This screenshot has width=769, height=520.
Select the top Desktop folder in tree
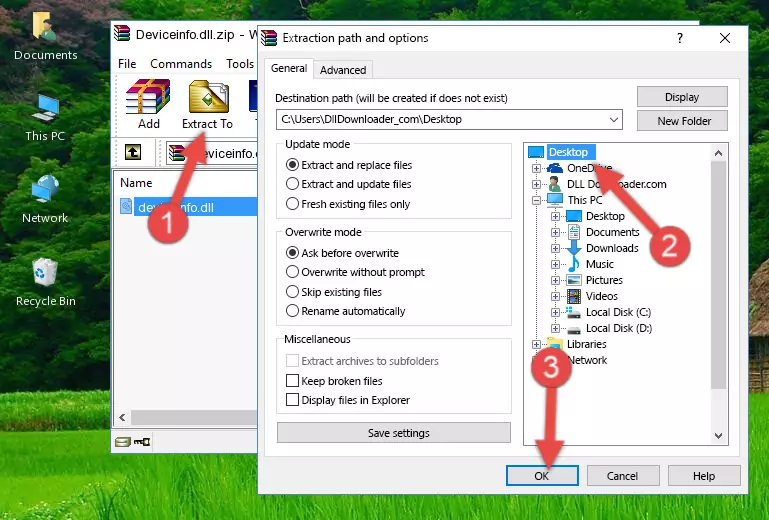click(x=568, y=152)
